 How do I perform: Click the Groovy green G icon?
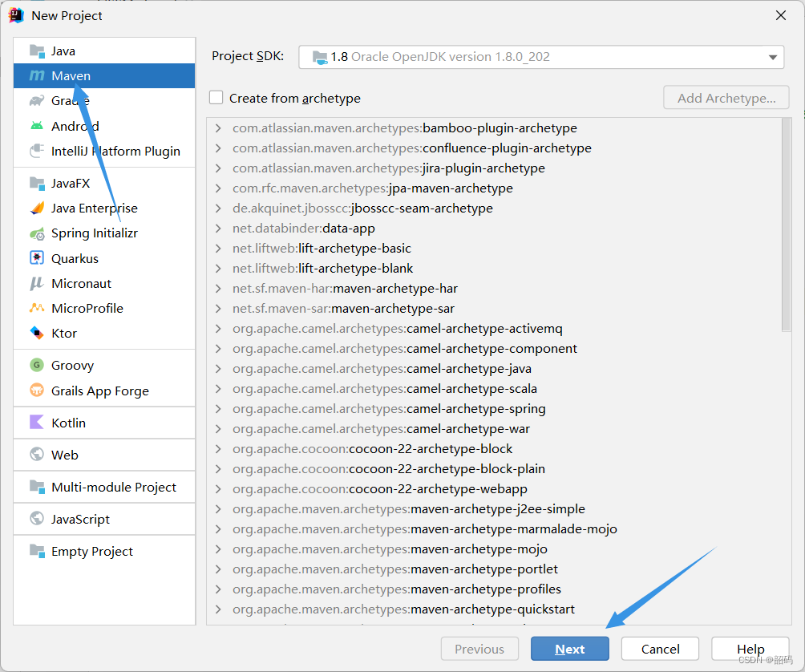click(x=37, y=365)
